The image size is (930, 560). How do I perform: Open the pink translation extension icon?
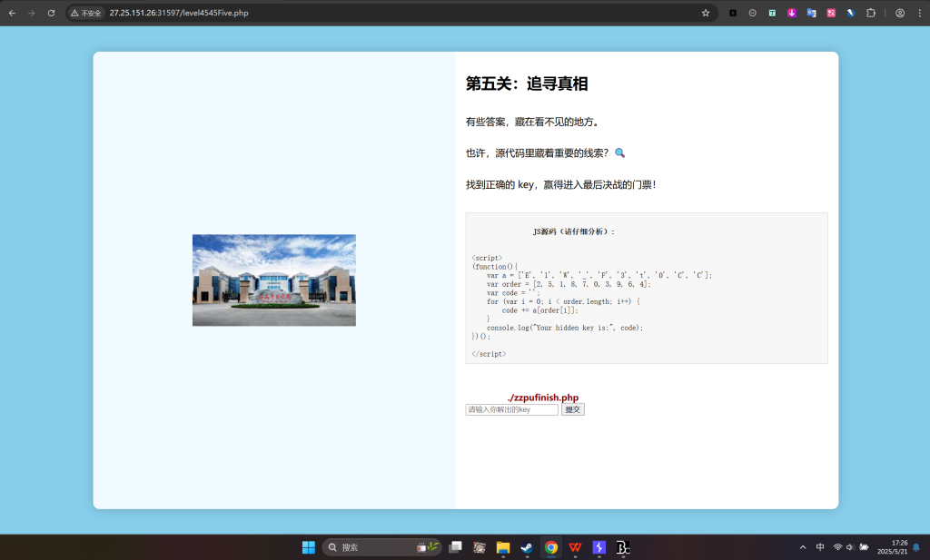pos(831,13)
